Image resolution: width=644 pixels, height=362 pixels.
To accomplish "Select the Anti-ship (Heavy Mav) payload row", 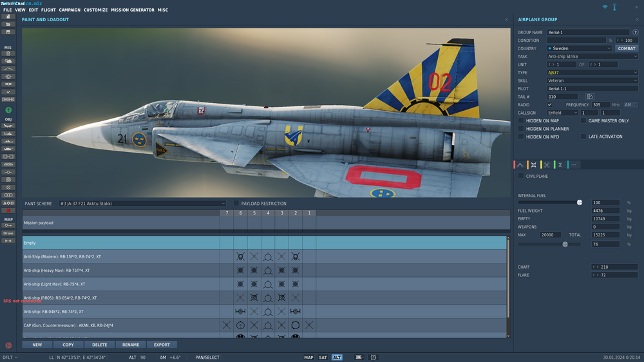I will pyautogui.click(x=265, y=271).
